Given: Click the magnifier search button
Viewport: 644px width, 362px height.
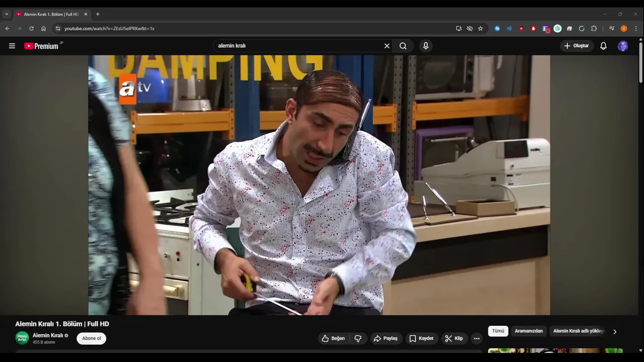Looking at the screenshot, I should (x=403, y=46).
